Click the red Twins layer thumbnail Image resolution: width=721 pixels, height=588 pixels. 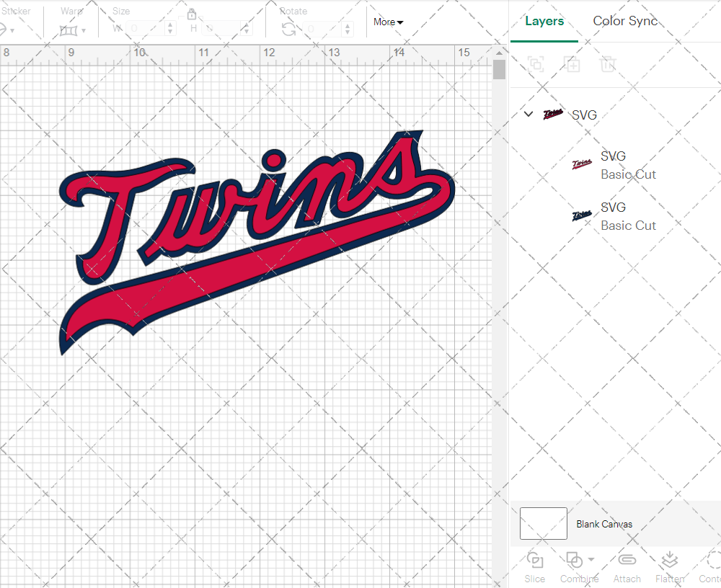pyautogui.click(x=582, y=164)
